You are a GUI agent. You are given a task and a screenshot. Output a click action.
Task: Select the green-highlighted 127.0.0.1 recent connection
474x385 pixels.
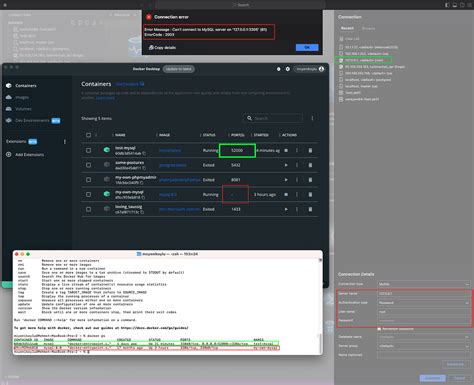(363, 60)
